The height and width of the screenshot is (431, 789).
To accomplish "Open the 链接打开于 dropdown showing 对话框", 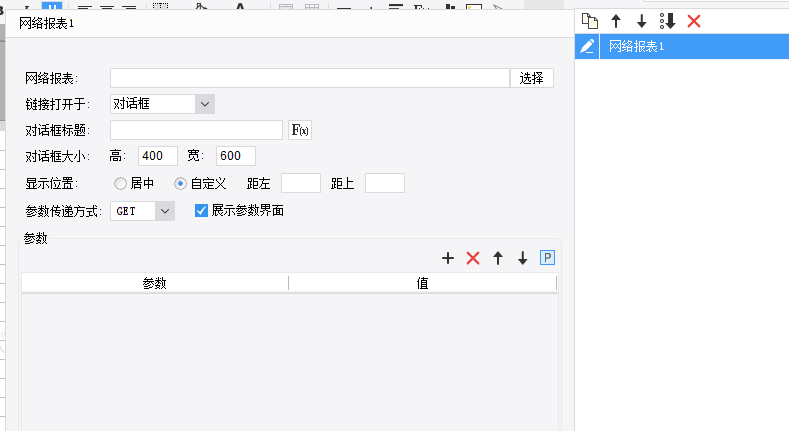I will pos(163,104).
